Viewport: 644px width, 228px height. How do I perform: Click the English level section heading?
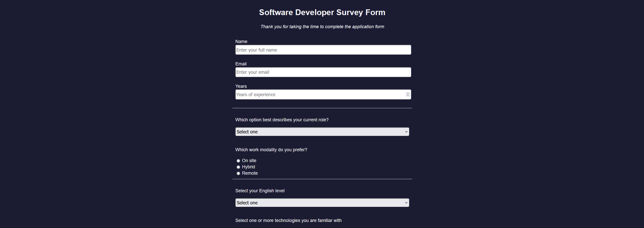point(260,191)
